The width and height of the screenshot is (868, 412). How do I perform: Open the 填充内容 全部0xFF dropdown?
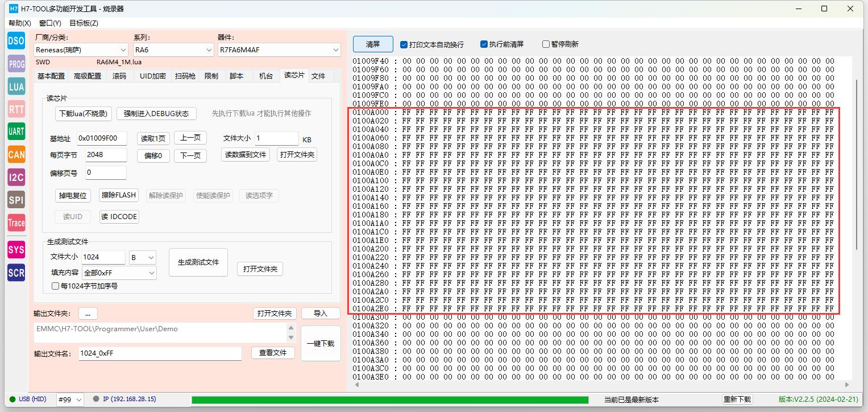click(119, 273)
